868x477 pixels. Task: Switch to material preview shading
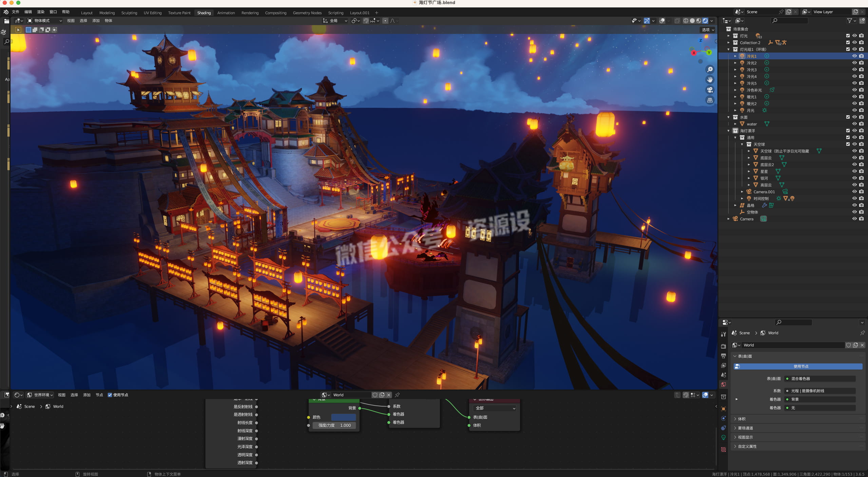point(699,21)
